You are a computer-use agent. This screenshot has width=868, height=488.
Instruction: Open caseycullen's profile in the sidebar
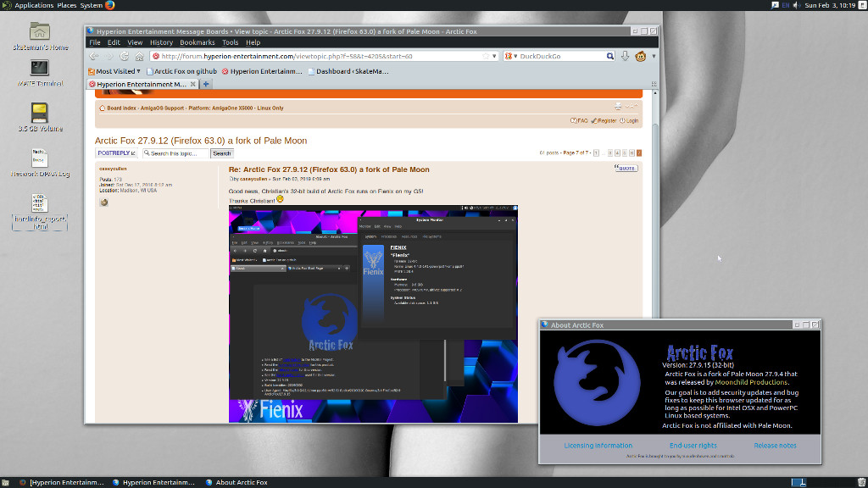[113, 169]
